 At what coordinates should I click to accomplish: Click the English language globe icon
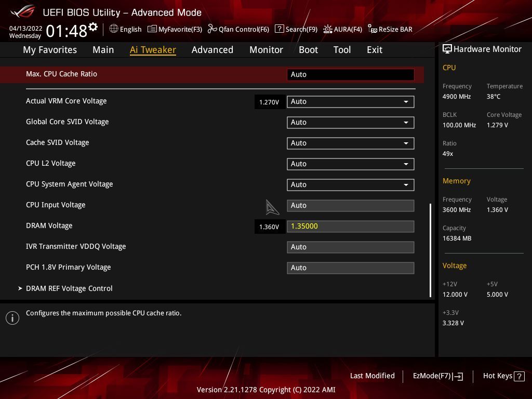click(x=114, y=29)
